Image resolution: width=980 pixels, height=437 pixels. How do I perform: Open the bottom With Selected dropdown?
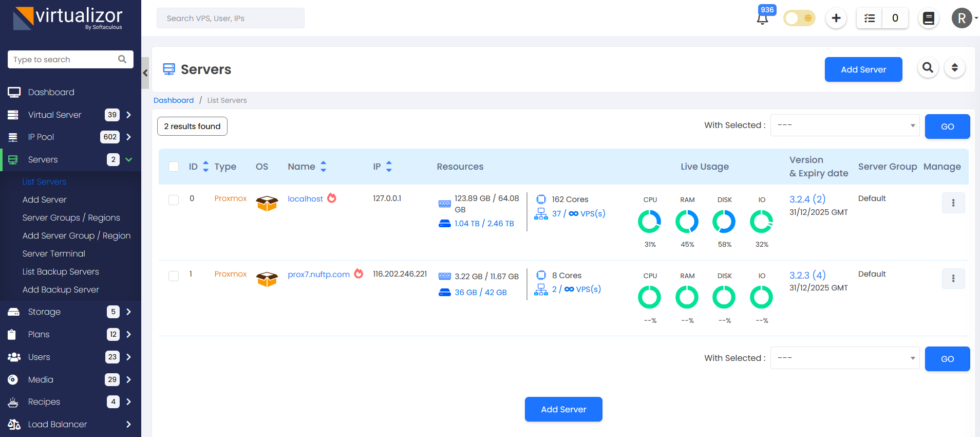(x=845, y=358)
